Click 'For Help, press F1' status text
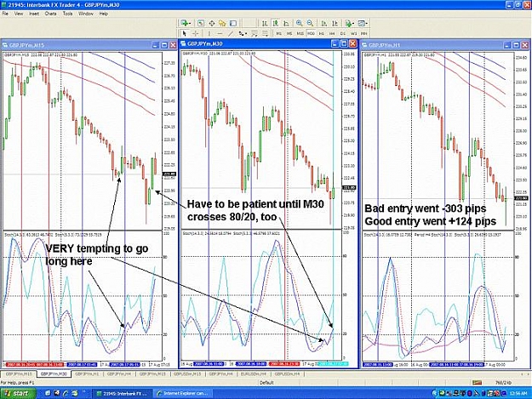Screen dimensions: 532x399 click(x=18, y=382)
